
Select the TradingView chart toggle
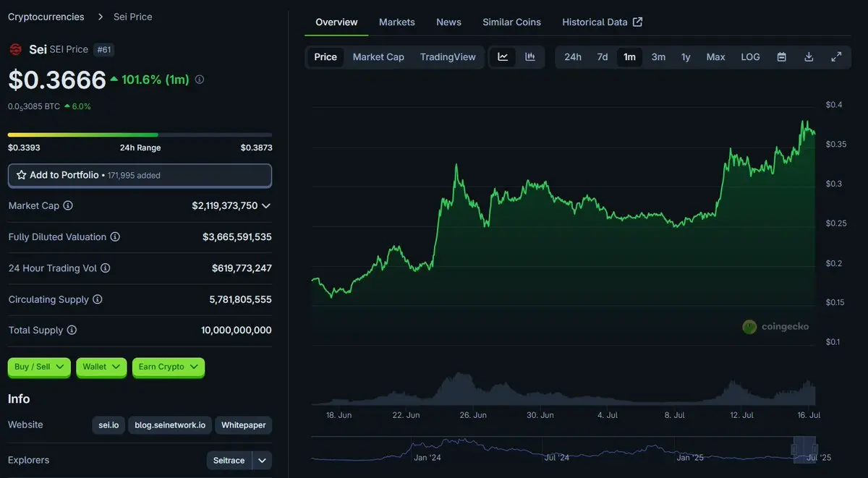(448, 57)
